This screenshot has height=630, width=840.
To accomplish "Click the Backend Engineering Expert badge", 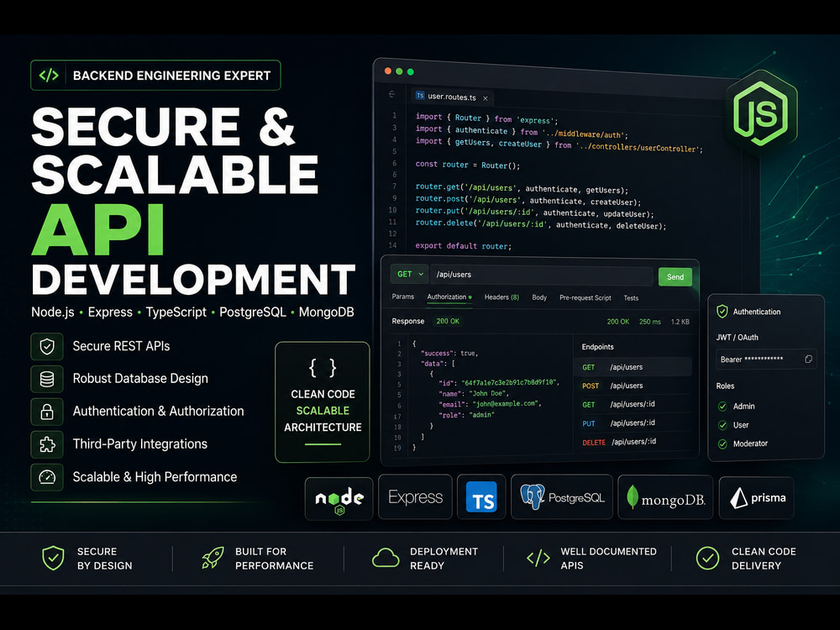I will tap(156, 75).
